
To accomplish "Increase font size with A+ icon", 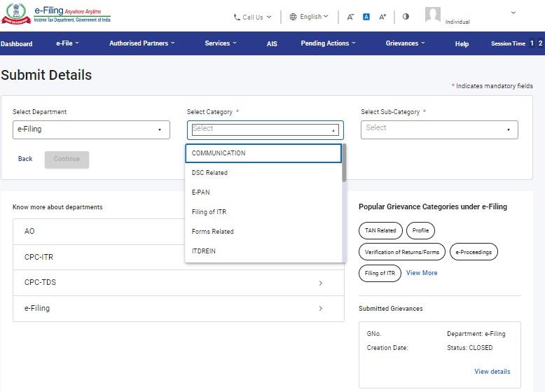I will point(382,17).
